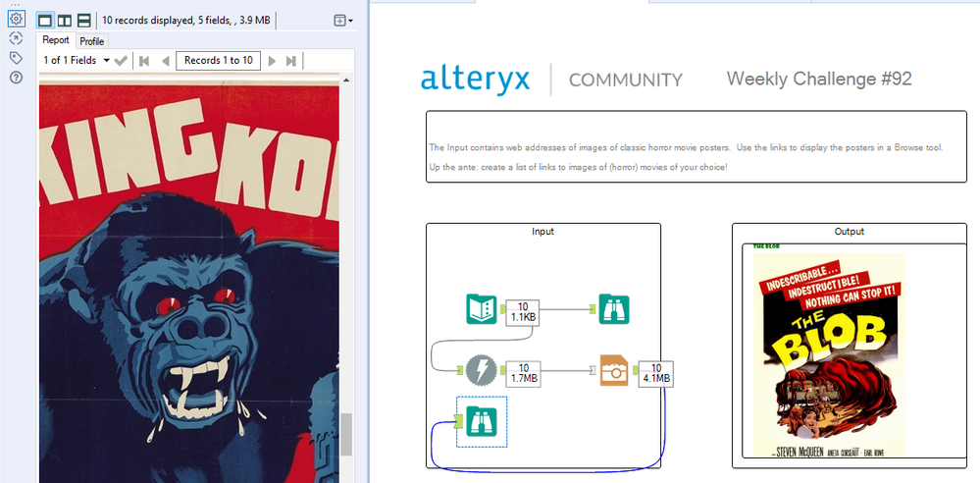980x483 pixels.
Task: Click the report view scrollbar thumb
Action: tap(346, 436)
